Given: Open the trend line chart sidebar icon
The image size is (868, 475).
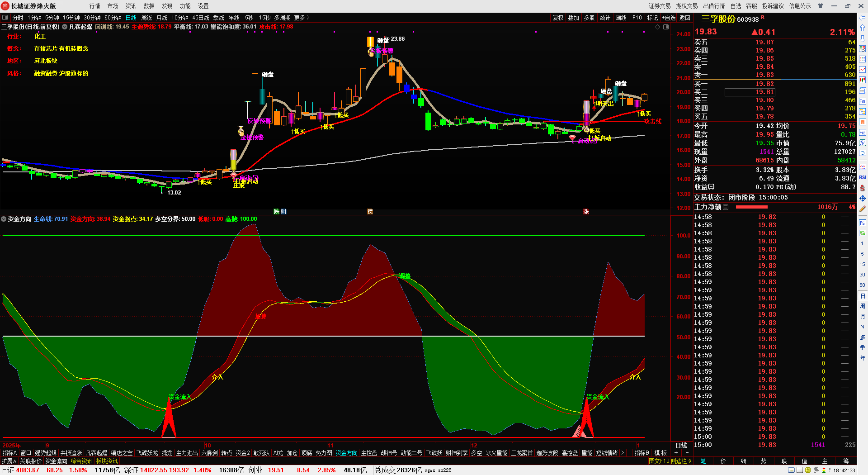Looking at the screenshot, I should [x=863, y=69].
